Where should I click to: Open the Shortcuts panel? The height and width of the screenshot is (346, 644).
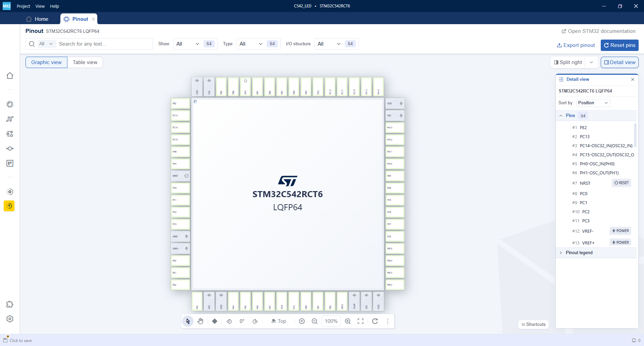click(x=534, y=324)
